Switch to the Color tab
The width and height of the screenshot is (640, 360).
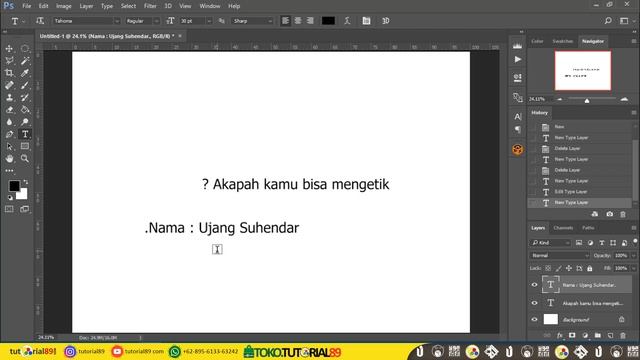coord(537,41)
